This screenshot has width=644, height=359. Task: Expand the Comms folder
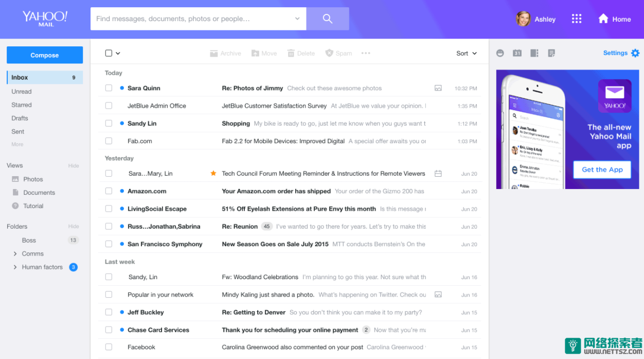(15, 253)
